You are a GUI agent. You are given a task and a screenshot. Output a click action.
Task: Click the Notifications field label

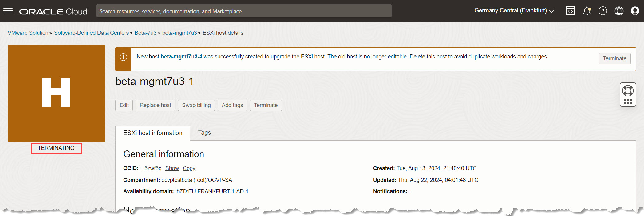pyautogui.click(x=390, y=191)
